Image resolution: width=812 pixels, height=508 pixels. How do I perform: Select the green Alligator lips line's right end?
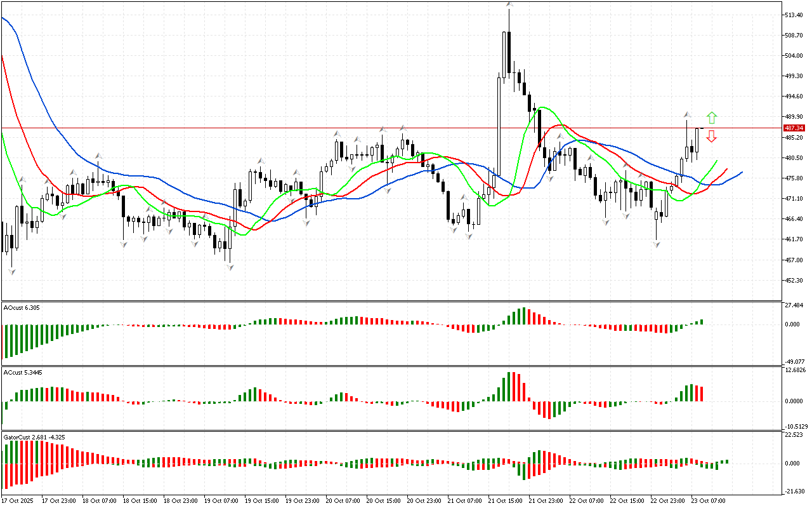click(x=717, y=161)
